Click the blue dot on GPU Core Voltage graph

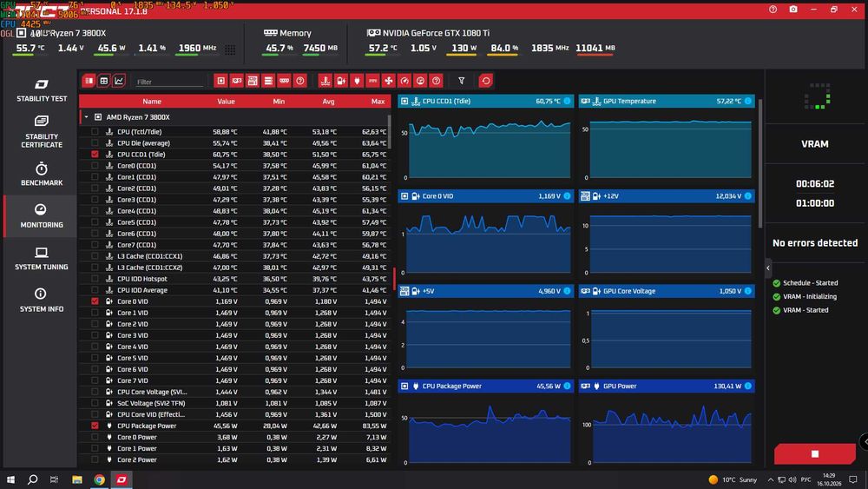pos(748,291)
